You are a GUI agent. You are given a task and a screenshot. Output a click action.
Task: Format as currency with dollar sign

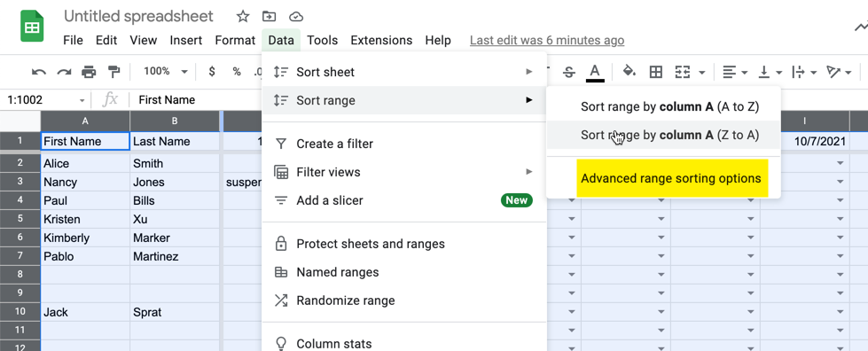pyautogui.click(x=212, y=72)
